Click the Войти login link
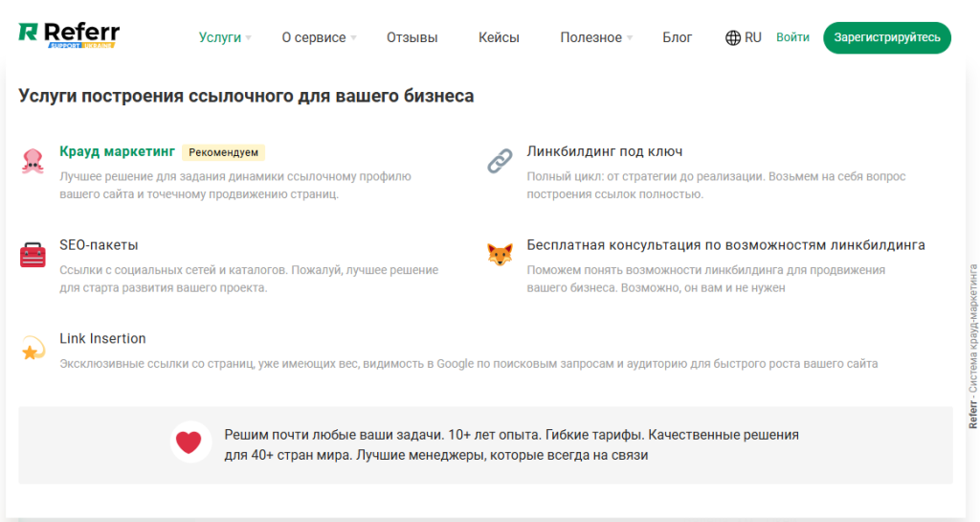The width and height of the screenshot is (980, 522). point(792,38)
